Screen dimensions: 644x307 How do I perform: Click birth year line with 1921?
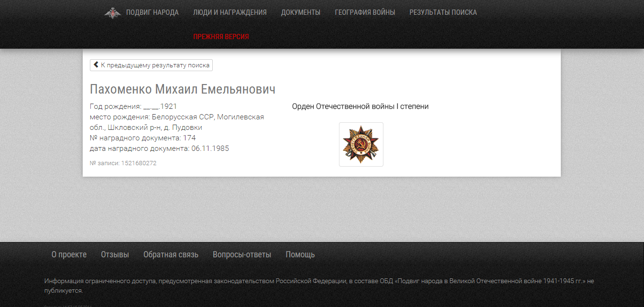point(133,106)
